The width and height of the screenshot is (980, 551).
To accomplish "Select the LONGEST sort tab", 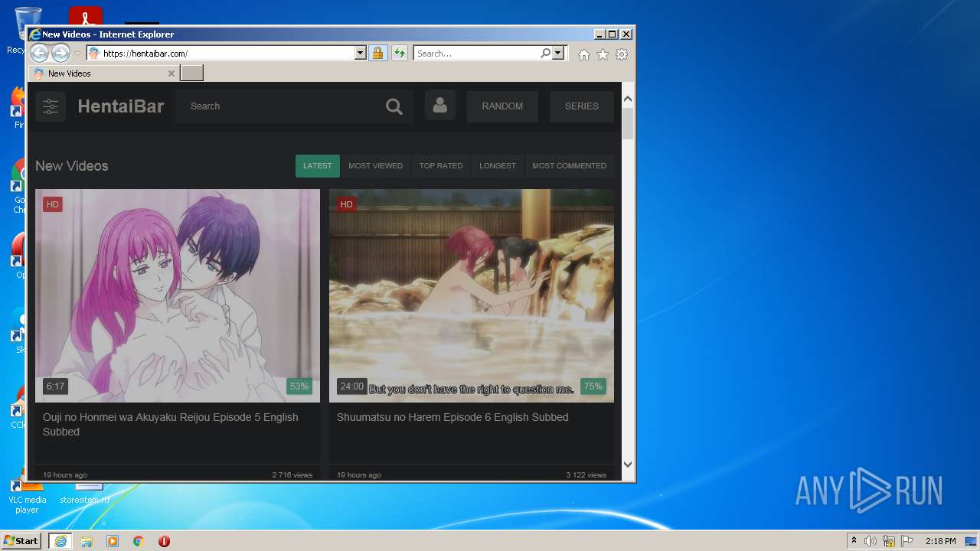I will (x=498, y=166).
